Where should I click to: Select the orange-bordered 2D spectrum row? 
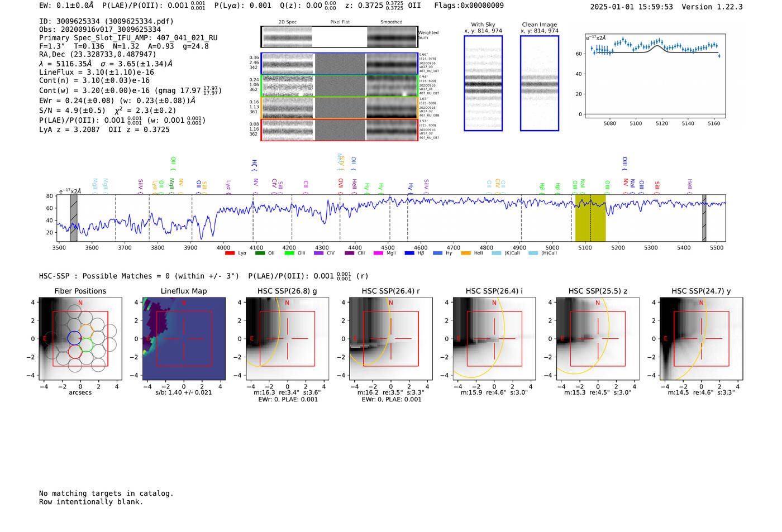tap(339, 108)
